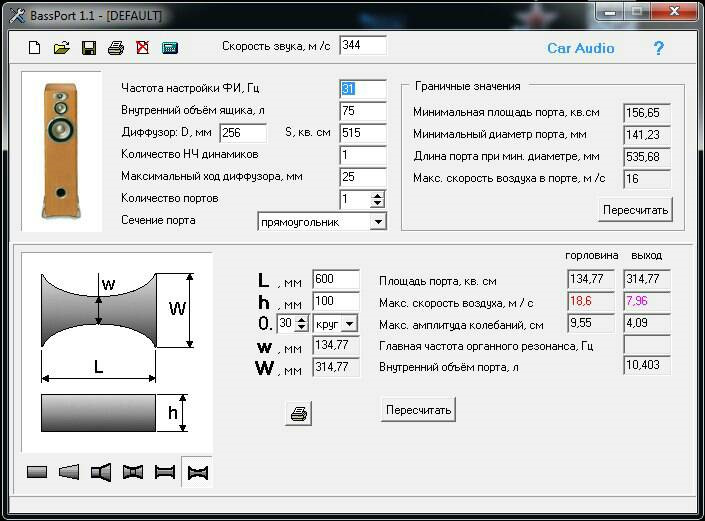
Task: Select the straight rectangular port shape icon
Action: 37,472
